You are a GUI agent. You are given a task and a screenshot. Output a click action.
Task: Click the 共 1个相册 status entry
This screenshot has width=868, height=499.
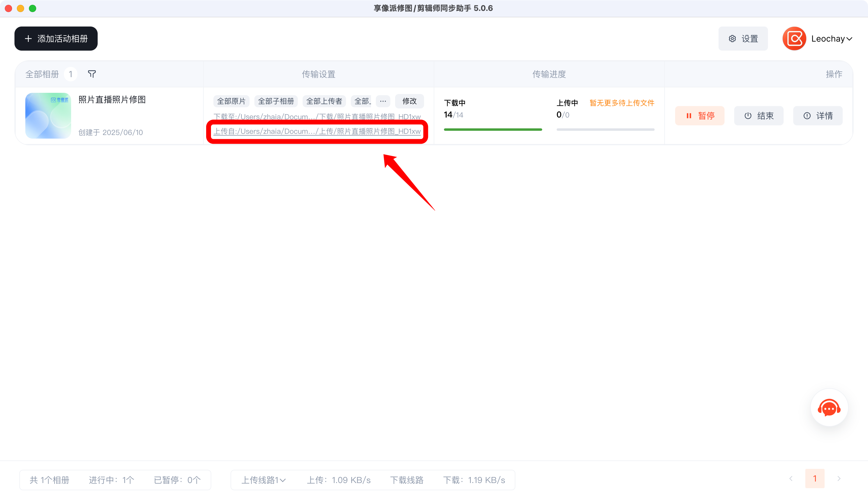tap(49, 480)
